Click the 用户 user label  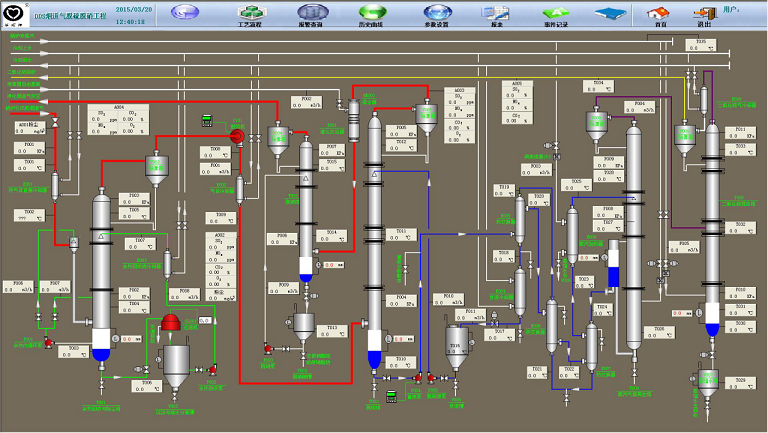point(731,9)
